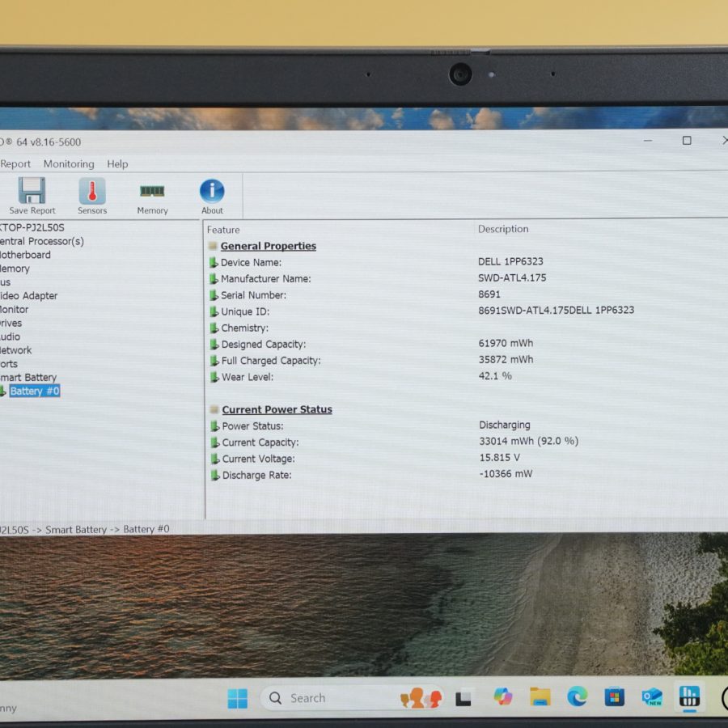
Task: Open the Report menu
Action: [15, 164]
